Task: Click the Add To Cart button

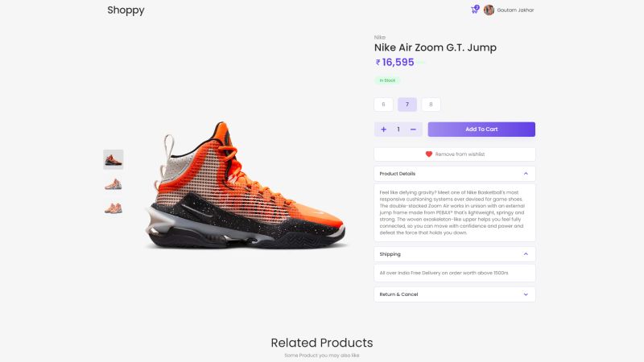Action: coord(481,130)
